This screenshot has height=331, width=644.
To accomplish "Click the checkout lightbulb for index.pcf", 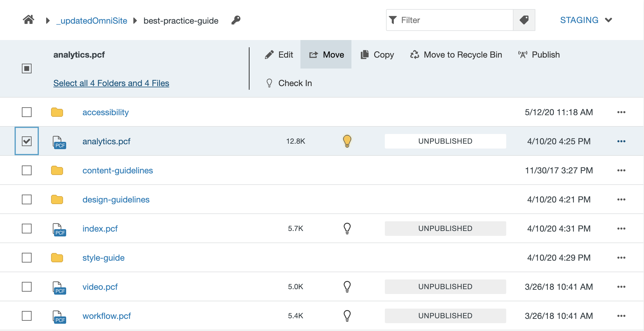I will (x=347, y=228).
